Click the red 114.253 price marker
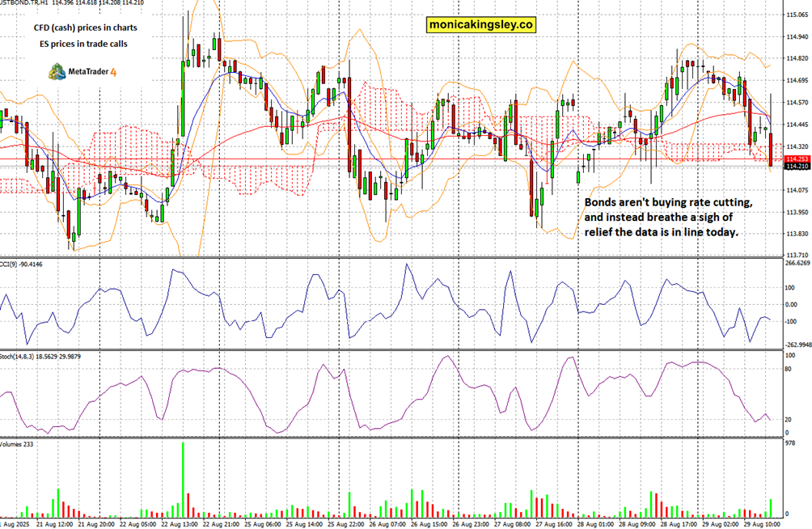 click(x=797, y=159)
